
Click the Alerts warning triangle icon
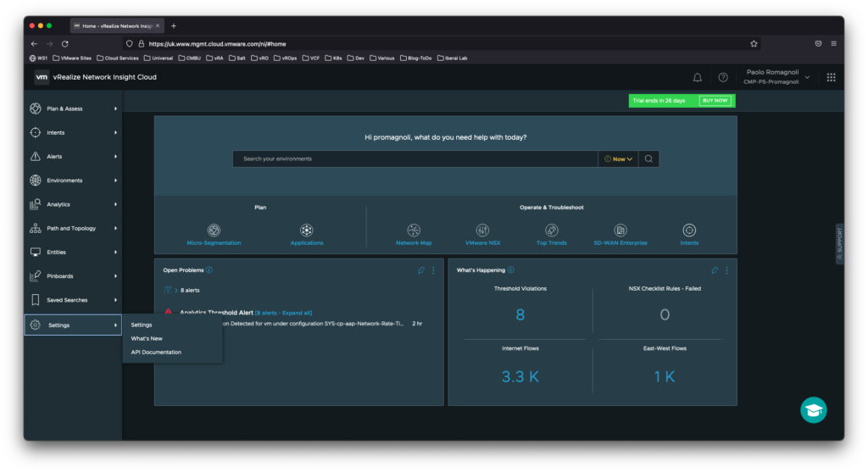[36, 156]
